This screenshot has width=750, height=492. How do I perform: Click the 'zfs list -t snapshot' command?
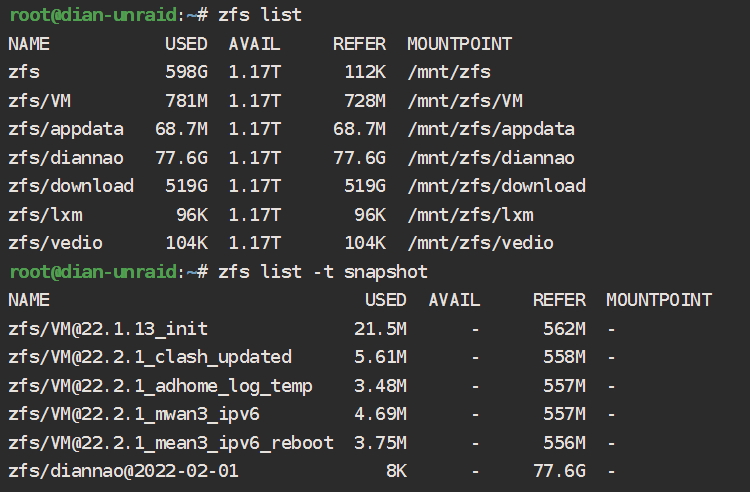point(323,272)
